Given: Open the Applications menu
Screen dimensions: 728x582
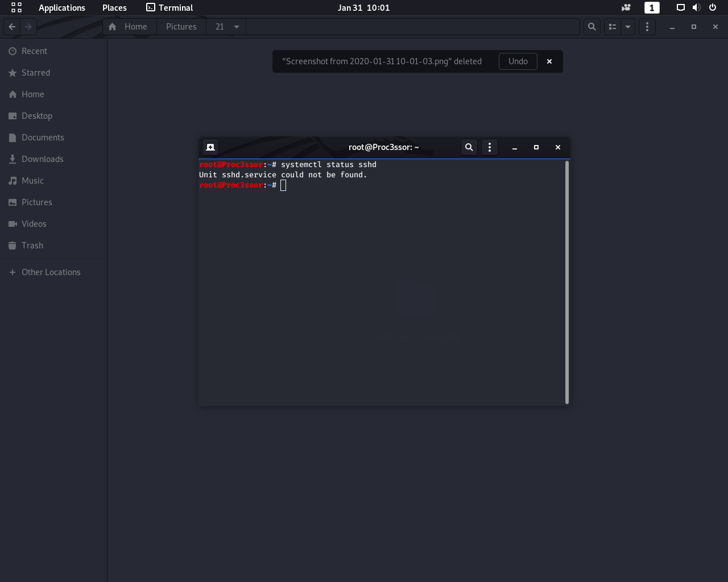Looking at the screenshot, I should (x=62, y=7).
